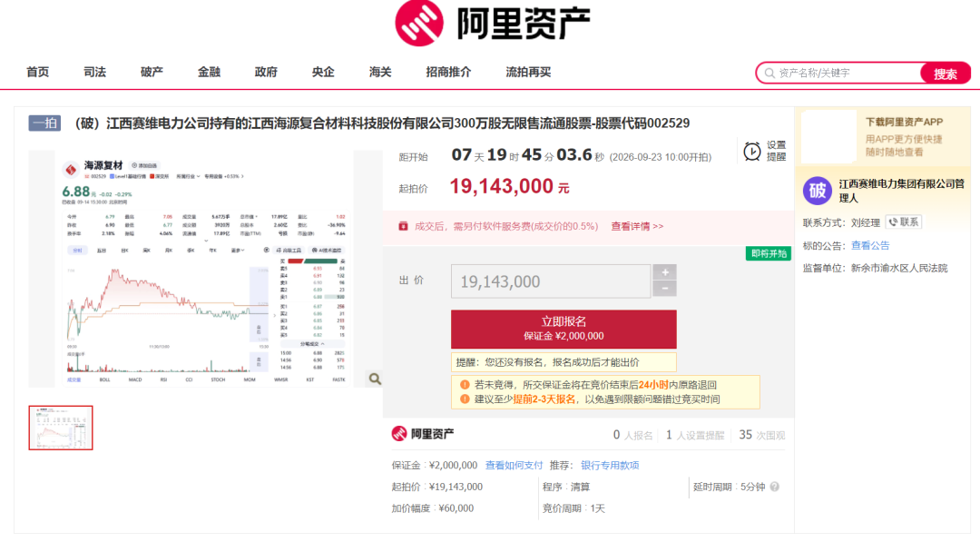Open 查看如何支付 payment help link

click(514, 465)
